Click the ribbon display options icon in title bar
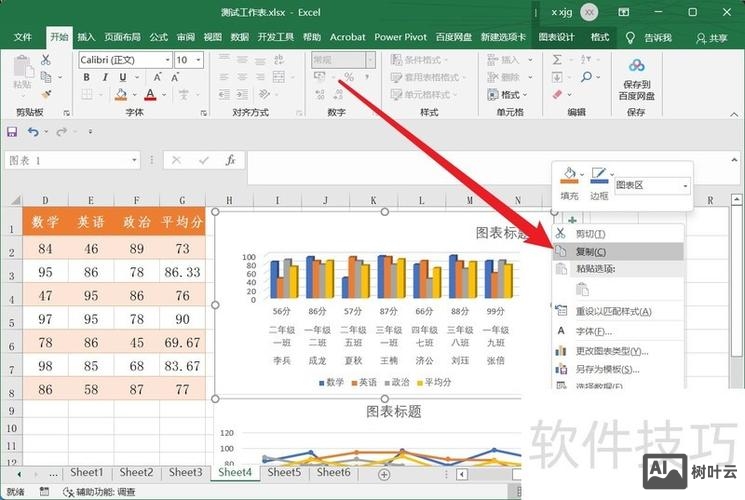This screenshot has width=745, height=500. [x=624, y=12]
